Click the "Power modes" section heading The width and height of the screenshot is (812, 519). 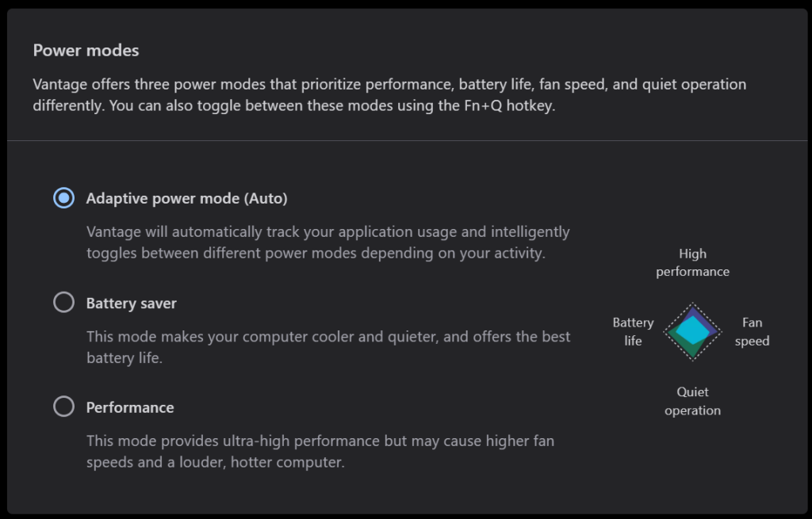[86, 51]
